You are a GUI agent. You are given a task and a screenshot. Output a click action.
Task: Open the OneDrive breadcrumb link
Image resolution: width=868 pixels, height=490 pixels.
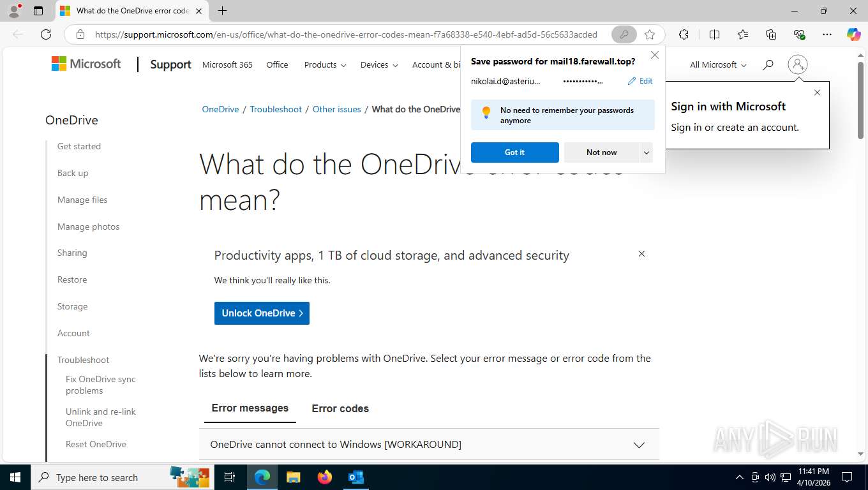[220, 109]
